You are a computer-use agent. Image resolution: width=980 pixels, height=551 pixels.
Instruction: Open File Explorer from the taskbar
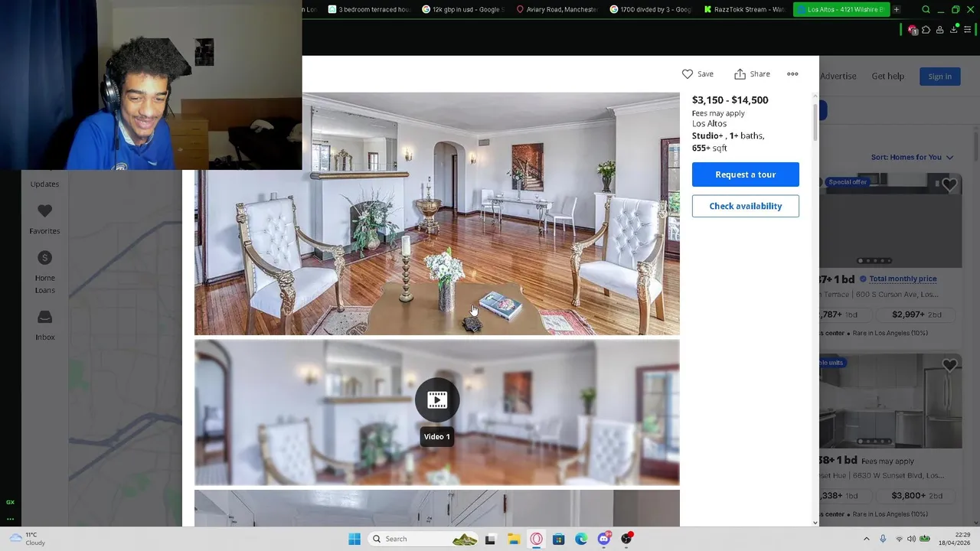click(x=514, y=539)
